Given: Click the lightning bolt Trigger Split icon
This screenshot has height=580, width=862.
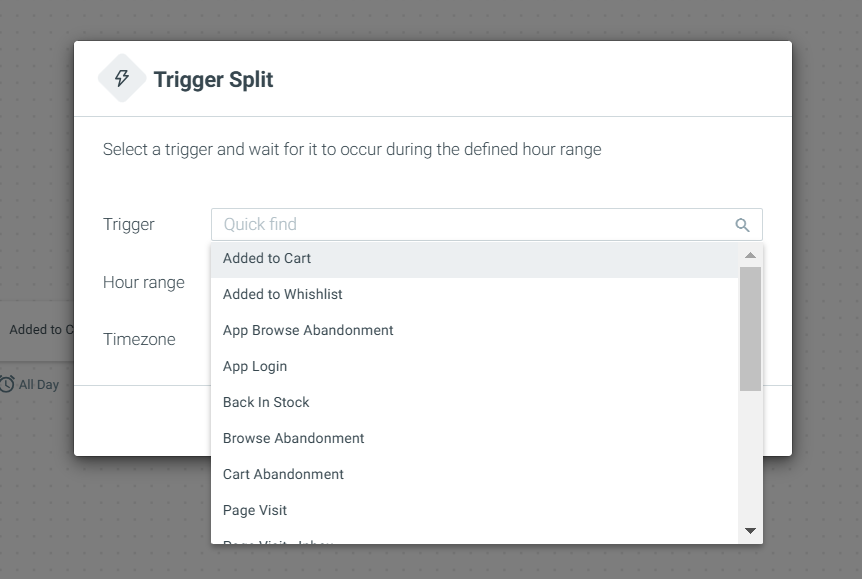Looking at the screenshot, I should 122,78.
